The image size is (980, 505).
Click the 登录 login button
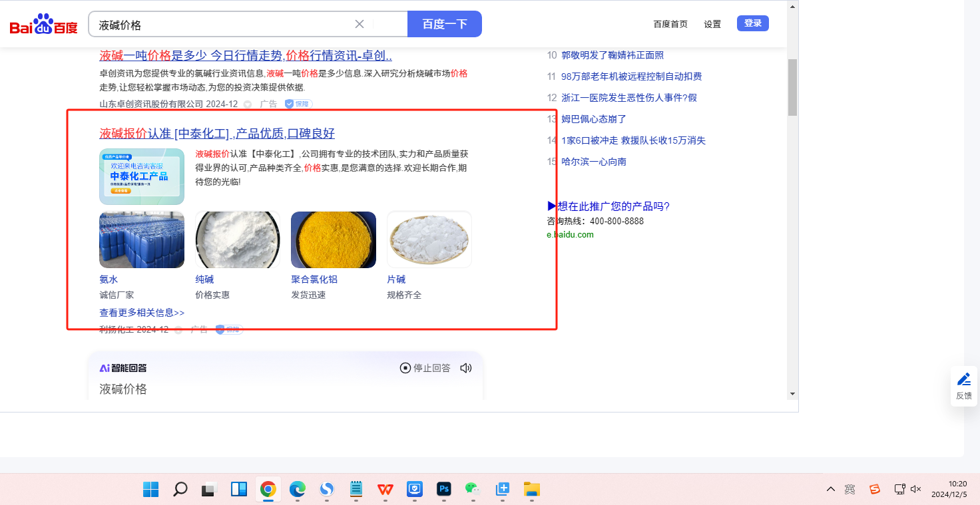(x=753, y=23)
